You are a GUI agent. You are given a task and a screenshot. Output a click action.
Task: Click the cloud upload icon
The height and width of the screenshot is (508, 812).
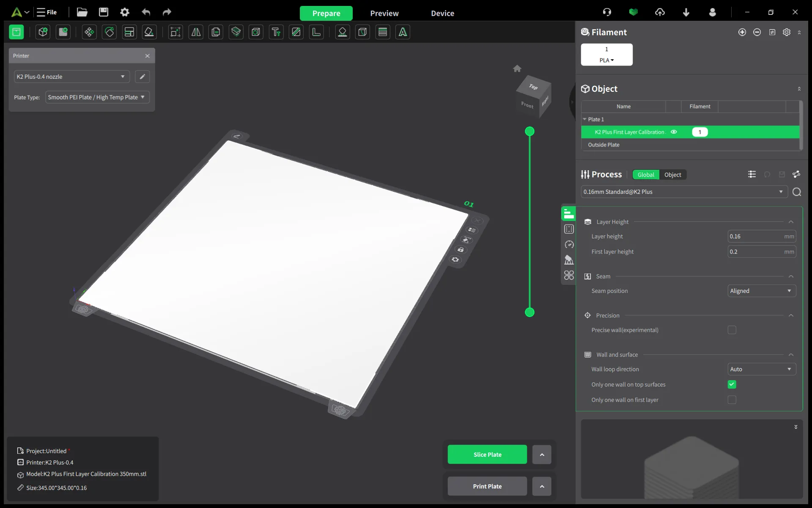pos(660,12)
